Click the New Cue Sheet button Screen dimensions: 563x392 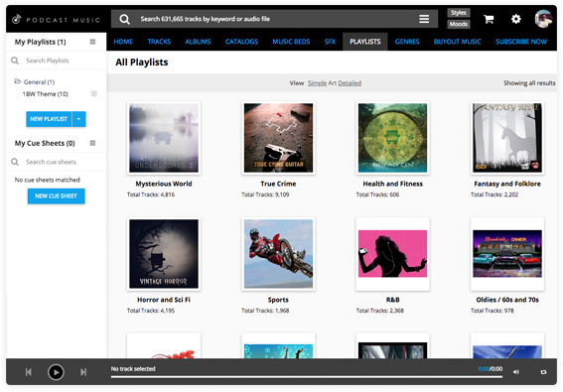click(x=56, y=196)
